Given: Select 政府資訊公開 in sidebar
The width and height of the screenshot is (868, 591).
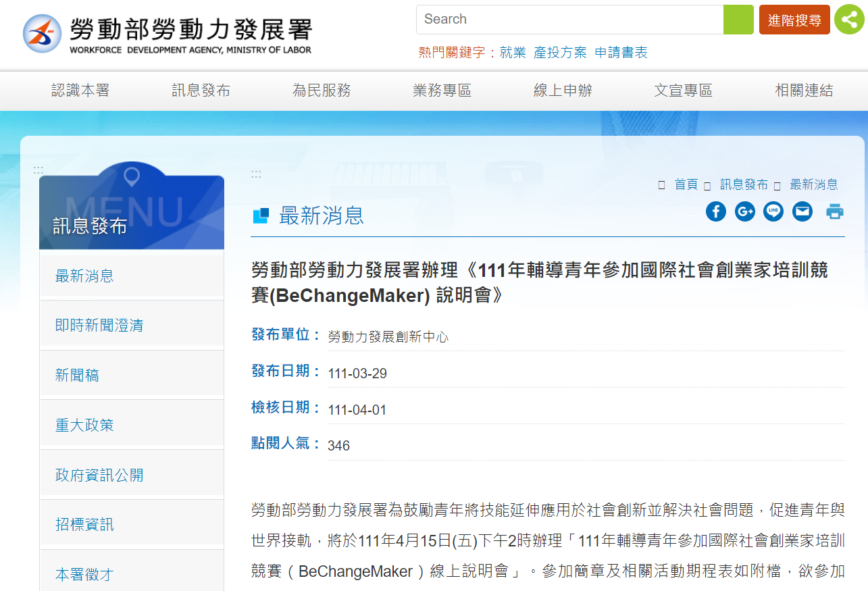Looking at the screenshot, I should click(x=132, y=475).
